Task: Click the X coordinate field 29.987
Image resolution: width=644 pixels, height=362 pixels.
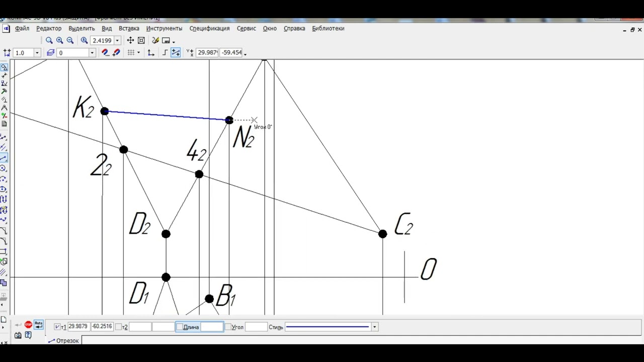Action: pyautogui.click(x=207, y=52)
